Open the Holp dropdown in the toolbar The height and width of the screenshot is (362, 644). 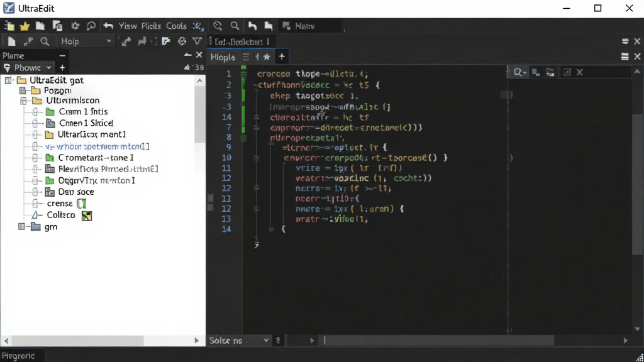coord(85,41)
